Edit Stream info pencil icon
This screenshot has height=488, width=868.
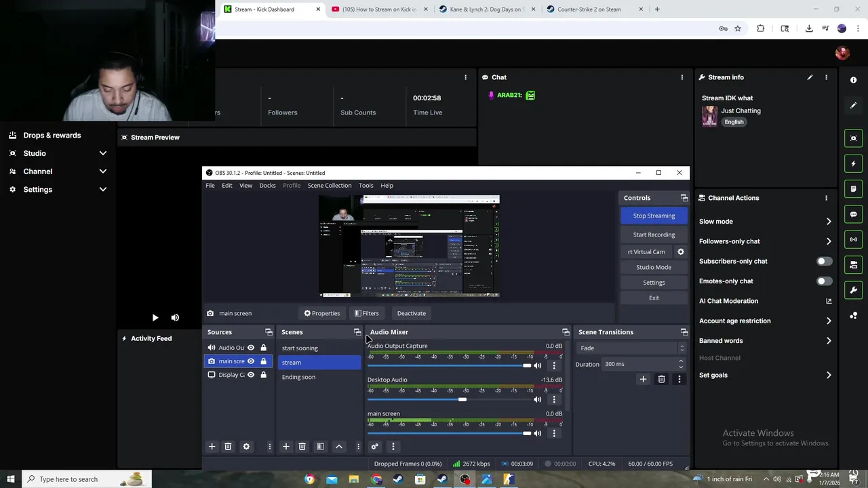click(x=810, y=77)
